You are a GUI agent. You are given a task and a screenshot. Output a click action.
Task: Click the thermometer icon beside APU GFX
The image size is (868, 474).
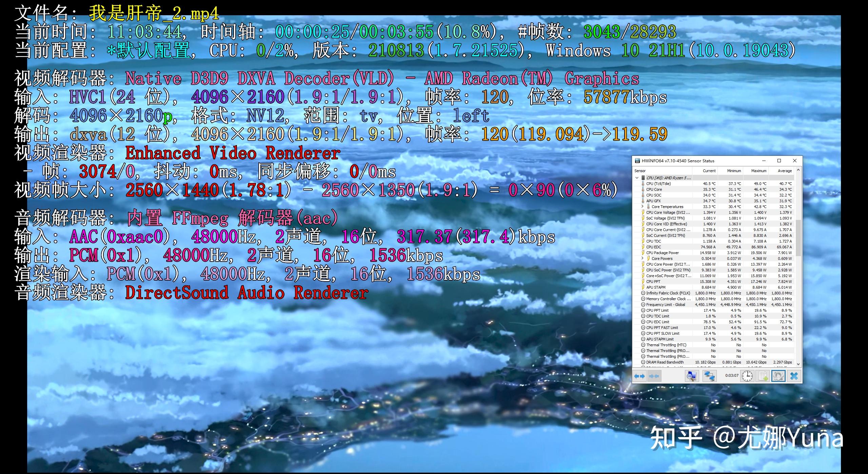643,201
